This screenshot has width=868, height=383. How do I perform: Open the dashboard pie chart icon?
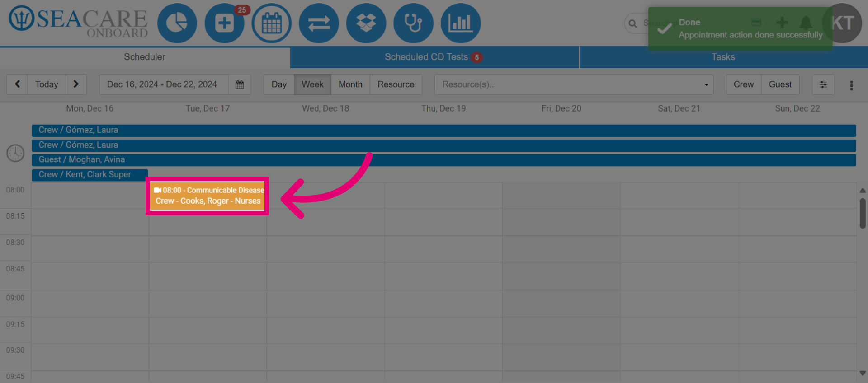177,23
